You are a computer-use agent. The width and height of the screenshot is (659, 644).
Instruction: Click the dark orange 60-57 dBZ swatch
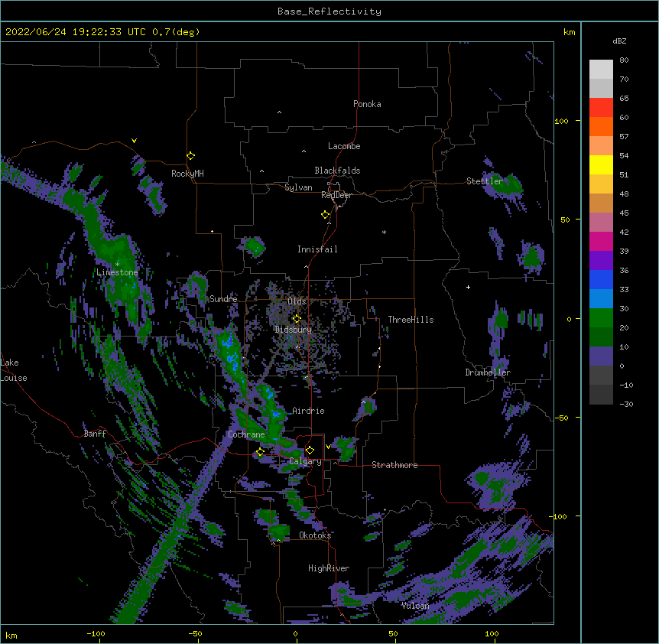601,126
